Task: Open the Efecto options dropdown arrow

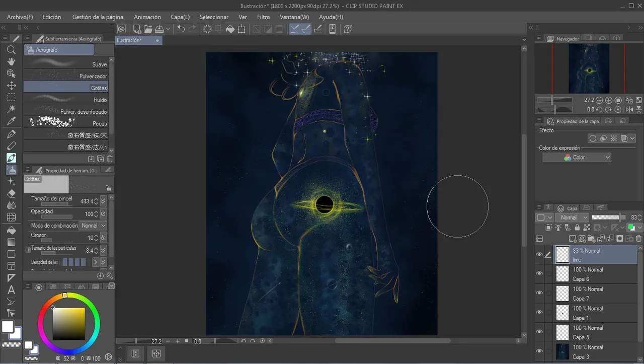Action: click(632, 138)
